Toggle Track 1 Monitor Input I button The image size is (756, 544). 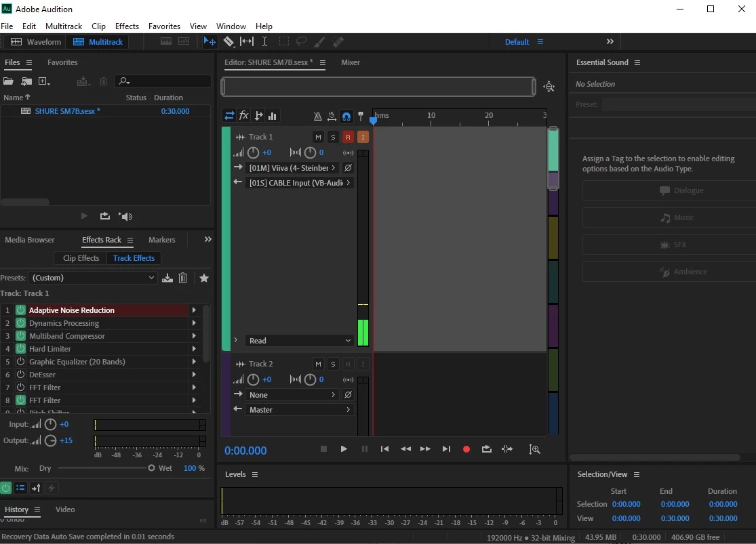tap(363, 137)
